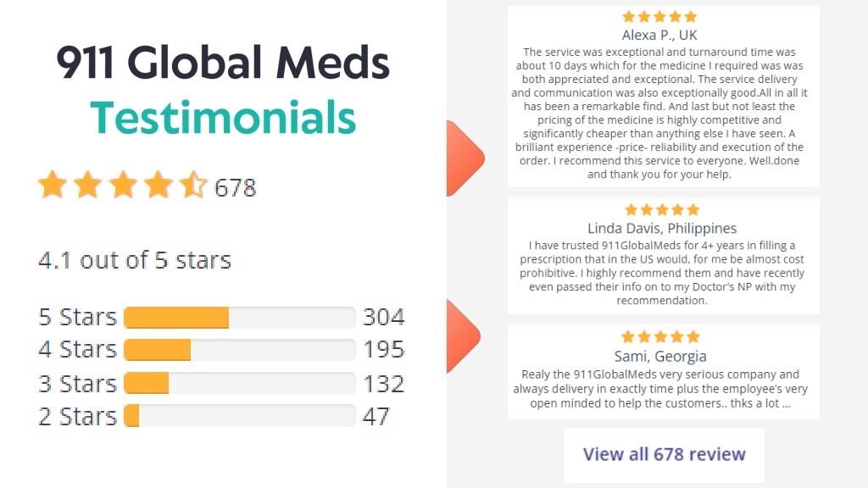The height and width of the screenshot is (488, 868).
Task: Click Alexa P. review star rating
Action: coord(659,17)
